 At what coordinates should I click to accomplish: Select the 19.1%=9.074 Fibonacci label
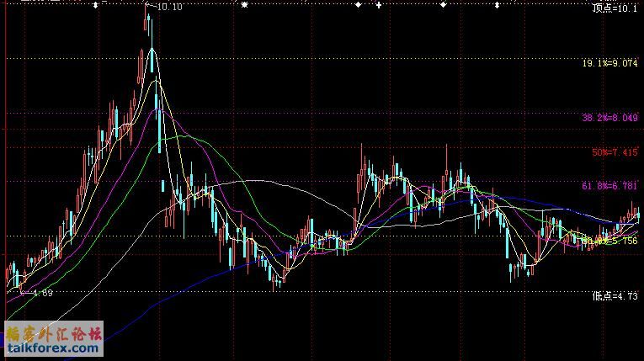click(x=610, y=63)
